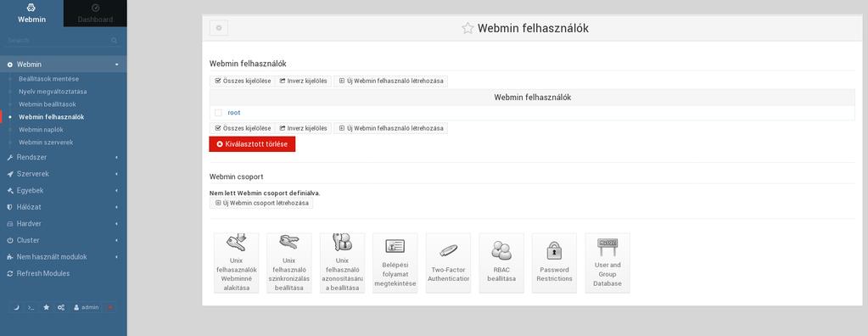This screenshot has height=336, width=868.
Task: Click lower Inverz kijelölés button
Action: coord(304,128)
